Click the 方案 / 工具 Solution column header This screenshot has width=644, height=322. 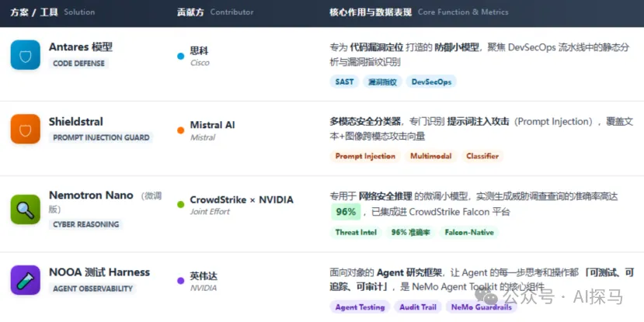pos(53,12)
